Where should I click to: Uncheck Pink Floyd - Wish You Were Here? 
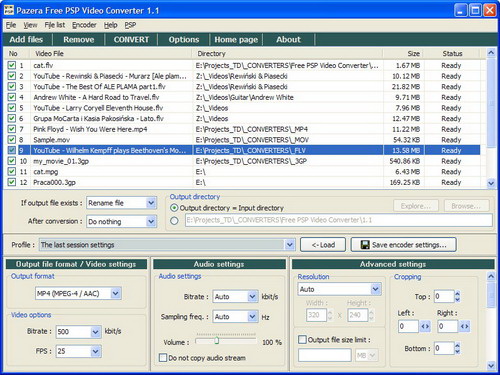(12, 129)
